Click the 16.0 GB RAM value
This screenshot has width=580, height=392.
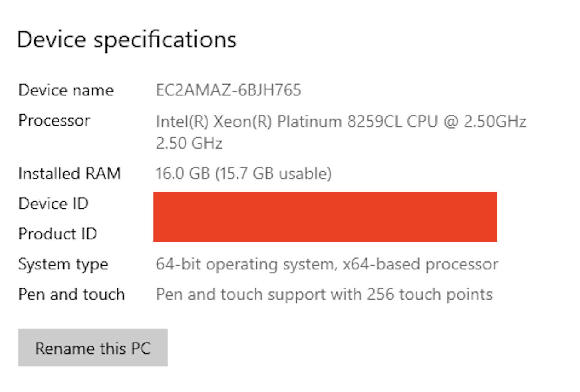click(x=182, y=173)
